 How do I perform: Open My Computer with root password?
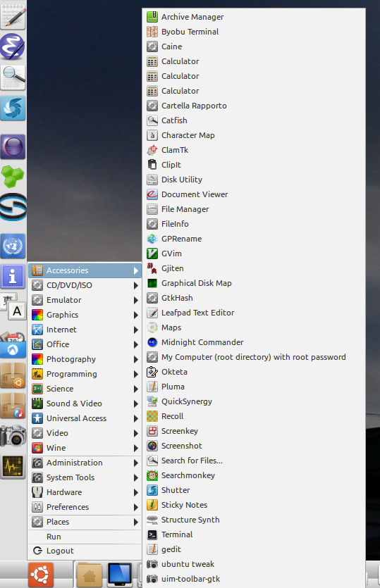click(254, 357)
